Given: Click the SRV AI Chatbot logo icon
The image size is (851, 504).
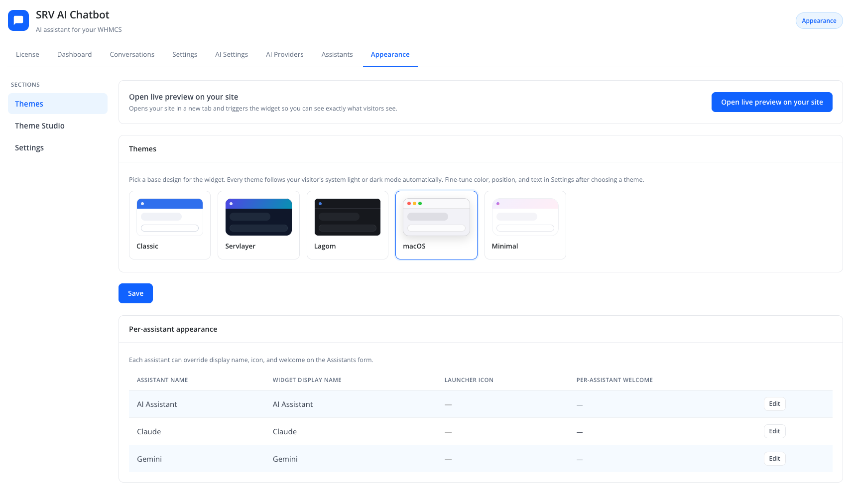Looking at the screenshot, I should (x=18, y=20).
